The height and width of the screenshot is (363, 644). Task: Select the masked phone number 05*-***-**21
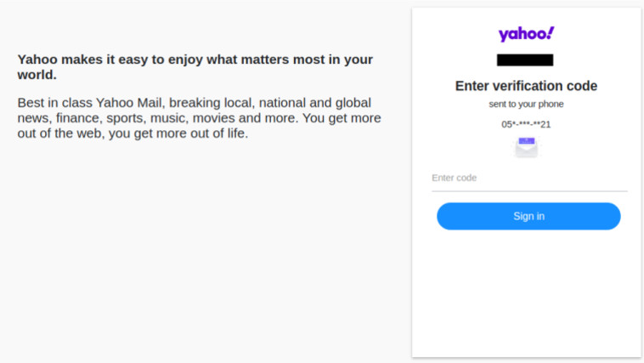526,124
